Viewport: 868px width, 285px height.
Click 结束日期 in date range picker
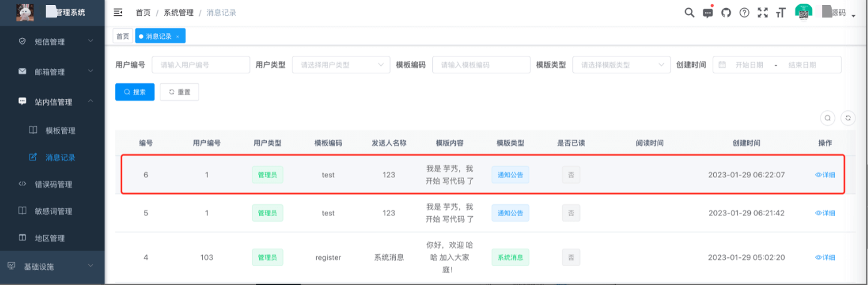[802, 65]
